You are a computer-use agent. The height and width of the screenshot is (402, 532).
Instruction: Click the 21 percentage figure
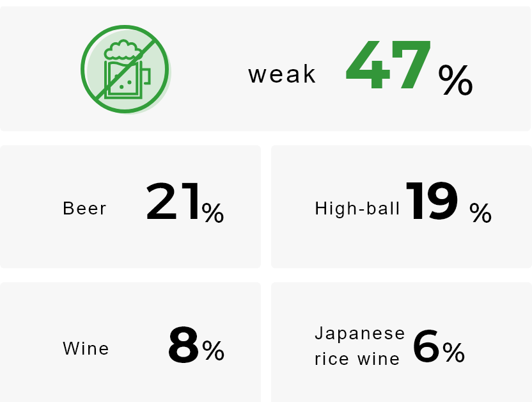pos(173,202)
